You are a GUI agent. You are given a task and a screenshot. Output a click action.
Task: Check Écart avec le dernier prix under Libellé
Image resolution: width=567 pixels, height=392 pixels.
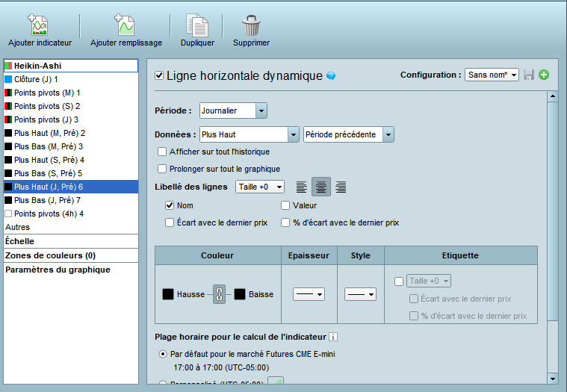click(x=170, y=223)
